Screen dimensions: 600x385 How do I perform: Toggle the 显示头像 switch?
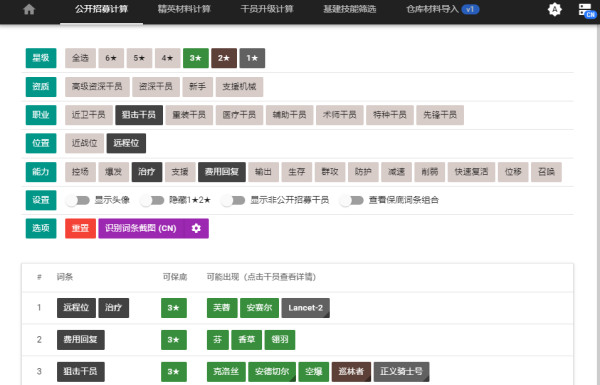pyautogui.click(x=77, y=200)
